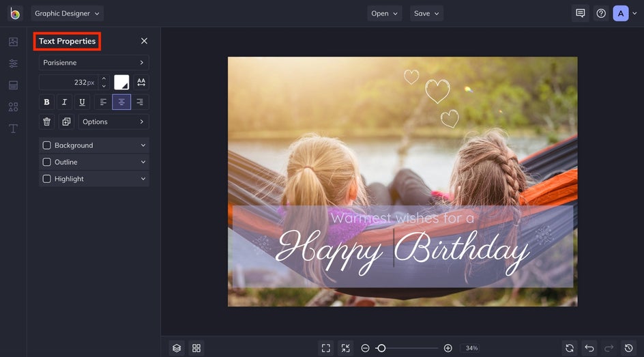644x357 pixels.
Task: Expand the account menu chevron
Action: pos(634,14)
